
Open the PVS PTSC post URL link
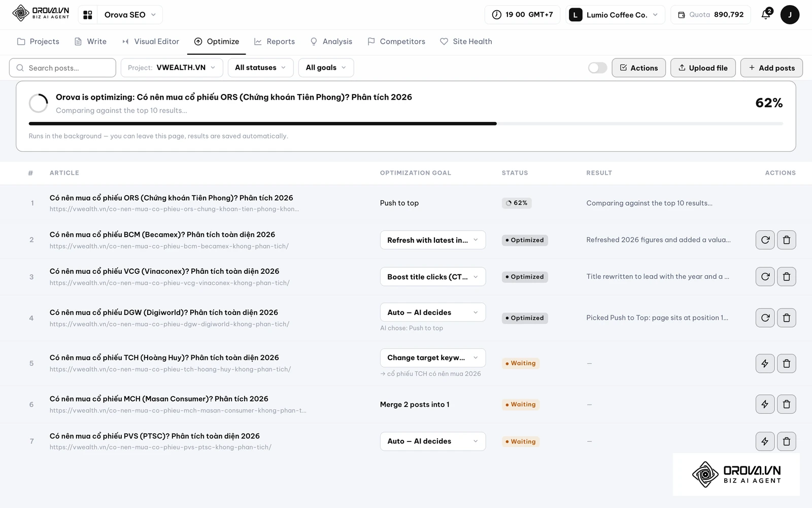pyautogui.click(x=160, y=448)
